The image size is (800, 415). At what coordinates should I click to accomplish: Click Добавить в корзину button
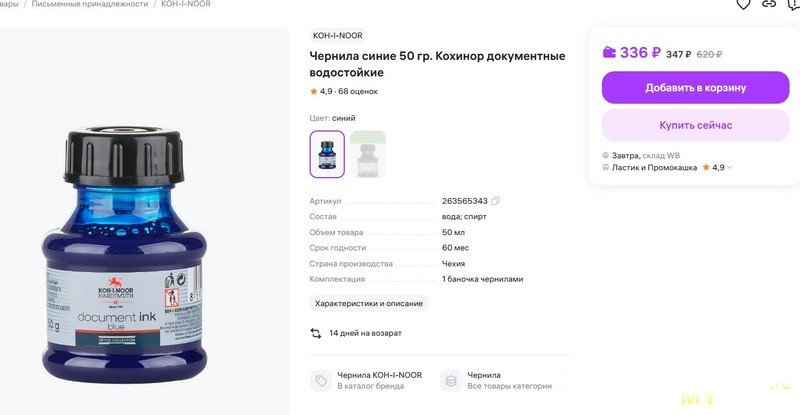pos(695,88)
